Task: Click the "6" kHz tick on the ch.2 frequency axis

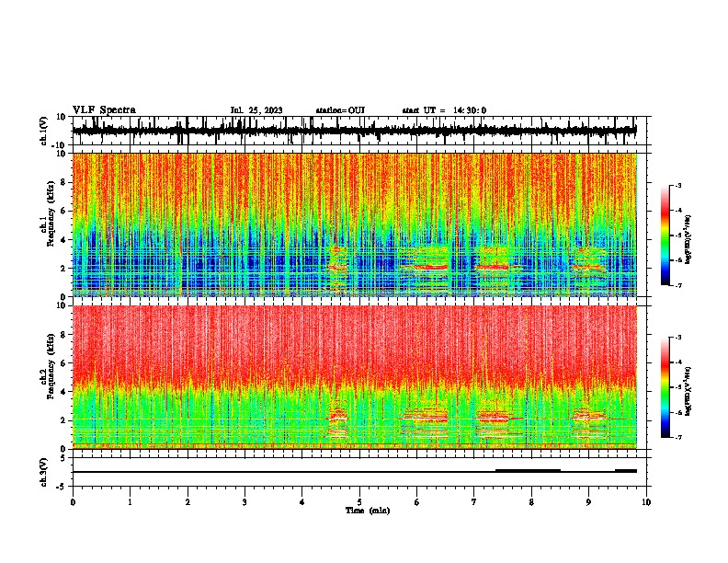Action: pos(64,363)
